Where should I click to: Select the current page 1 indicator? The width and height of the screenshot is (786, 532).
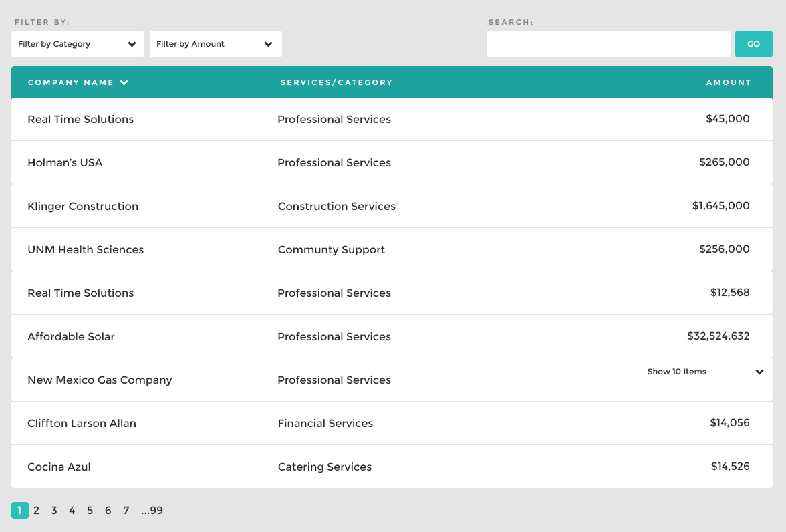(19, 511)
